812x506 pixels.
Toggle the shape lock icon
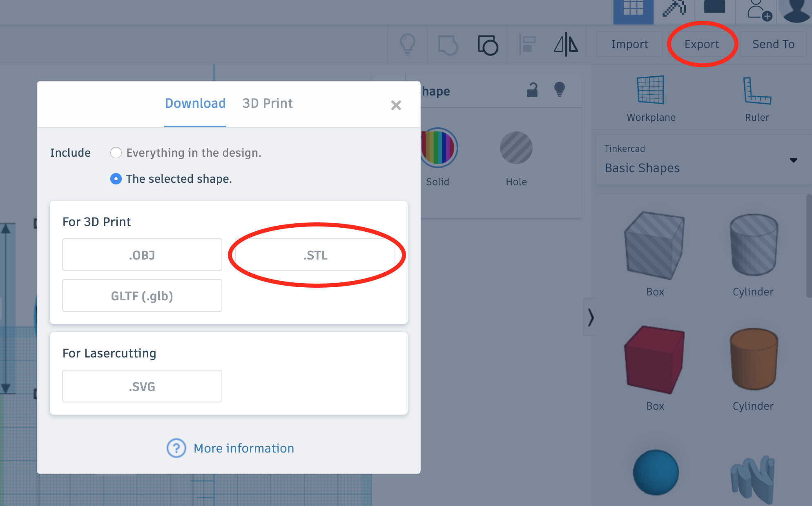coord(532,90)
